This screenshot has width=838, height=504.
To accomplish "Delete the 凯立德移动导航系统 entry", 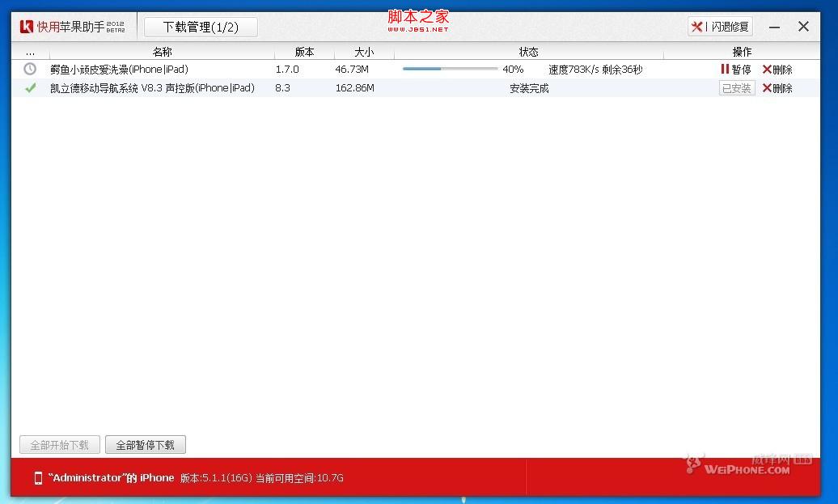I will click(x=777, y=88).
